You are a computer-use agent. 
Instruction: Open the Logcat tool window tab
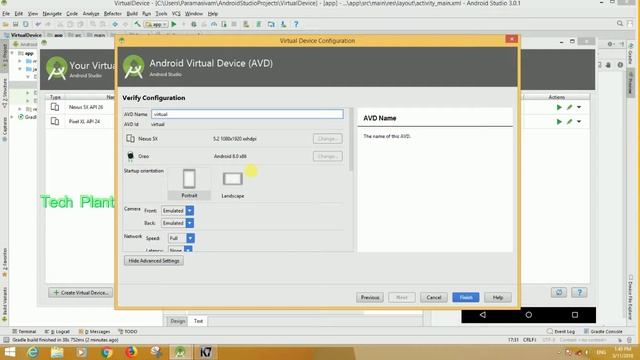(x=57, y=331)
